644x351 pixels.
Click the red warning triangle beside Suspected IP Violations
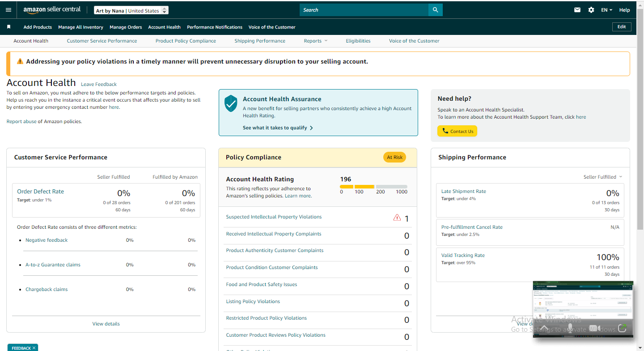(397, 218)
